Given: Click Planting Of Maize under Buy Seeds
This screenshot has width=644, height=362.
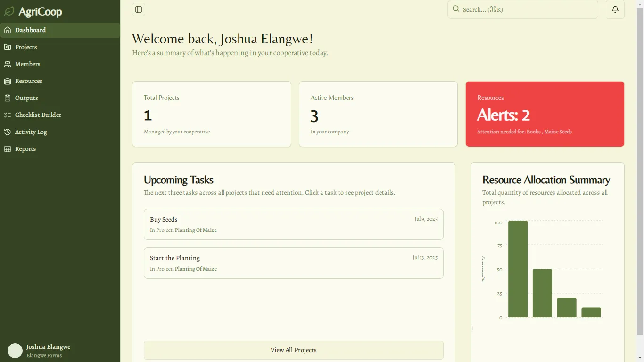Looking at the screenshot, I should pyautogui.click(x=196, y=230).
